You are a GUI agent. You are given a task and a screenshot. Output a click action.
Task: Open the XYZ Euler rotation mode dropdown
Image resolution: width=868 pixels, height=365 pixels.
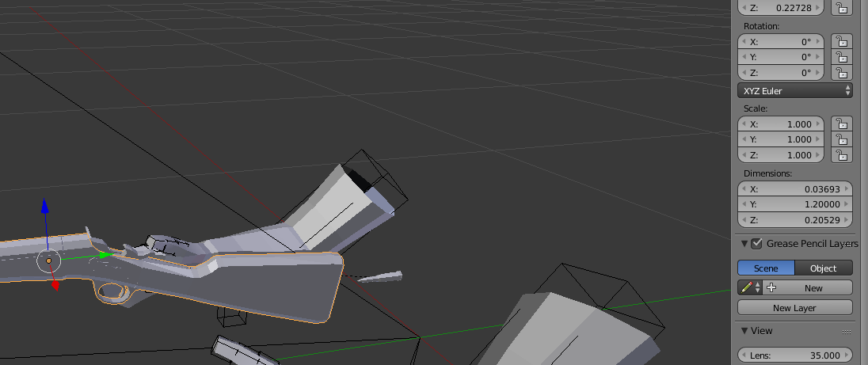click(x=795, y=91)
